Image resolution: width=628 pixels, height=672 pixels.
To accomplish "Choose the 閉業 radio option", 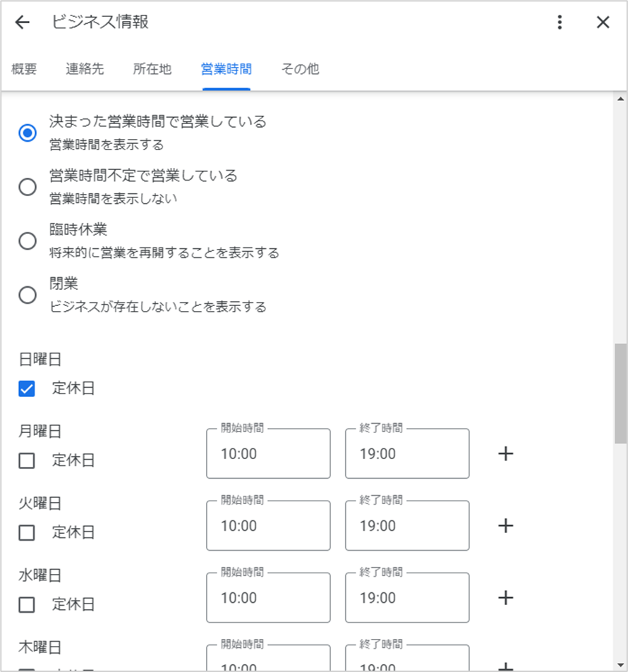I will pyautogui.click(x=28, y=295).
